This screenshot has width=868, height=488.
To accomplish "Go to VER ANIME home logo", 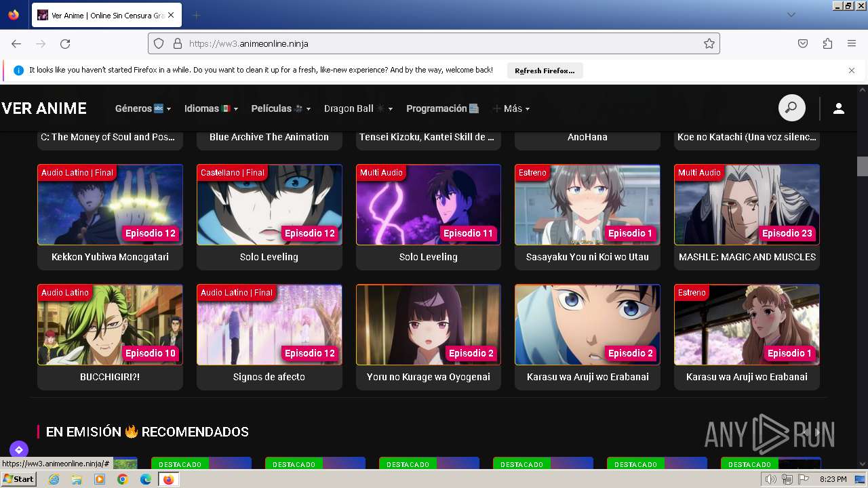I will click(44, 108).
